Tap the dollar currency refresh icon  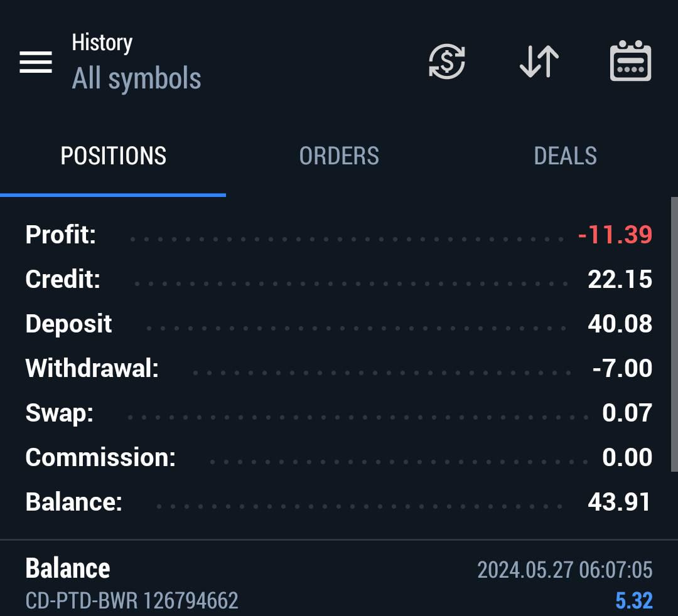(447, 61)
